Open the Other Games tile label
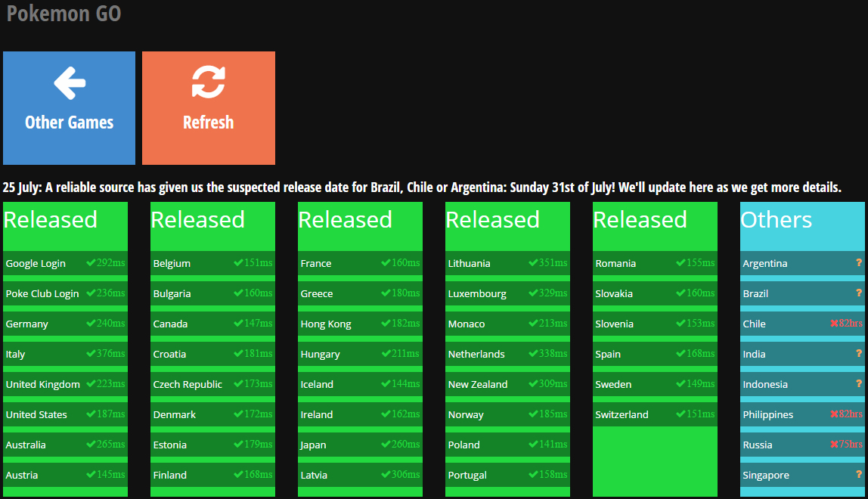This screenshot has height=499, width=868. tap(69, 122)
